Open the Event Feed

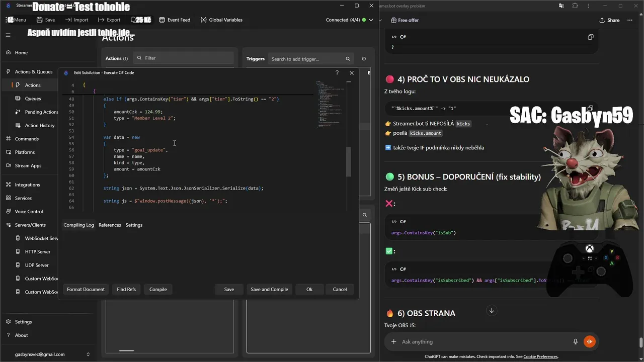click(x=175, y=20)
